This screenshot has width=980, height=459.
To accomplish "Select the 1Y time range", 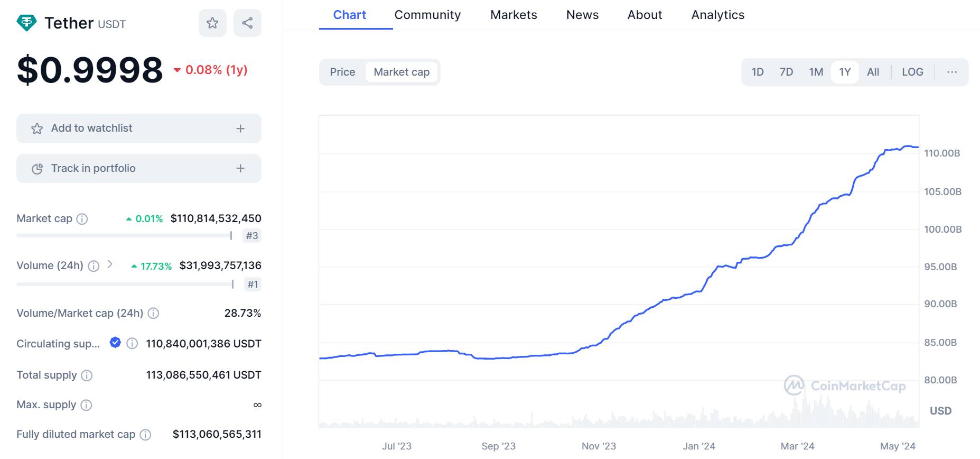I will coord(845,72).
